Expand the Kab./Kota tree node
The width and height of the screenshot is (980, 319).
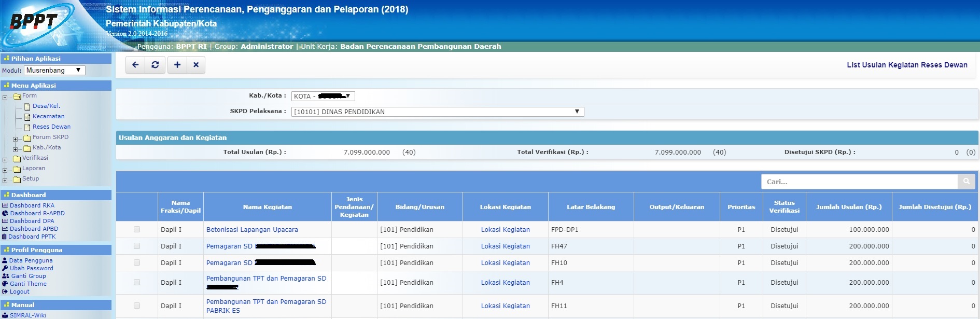15,149
